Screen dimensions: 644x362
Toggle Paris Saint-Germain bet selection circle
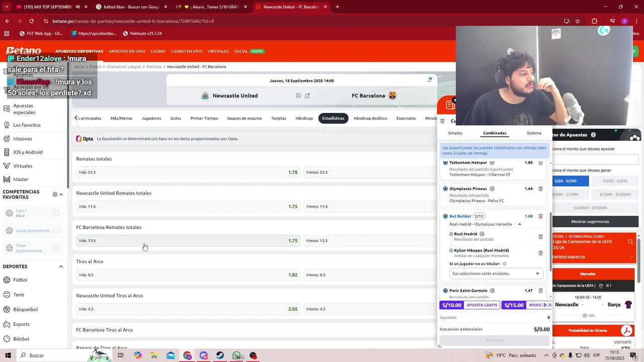pos(445,291)
